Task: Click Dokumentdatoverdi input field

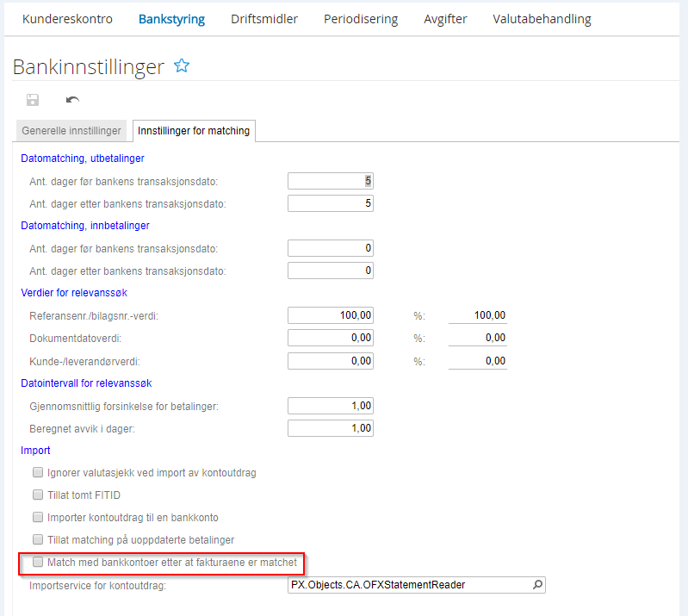Action: tap(331, 338)
